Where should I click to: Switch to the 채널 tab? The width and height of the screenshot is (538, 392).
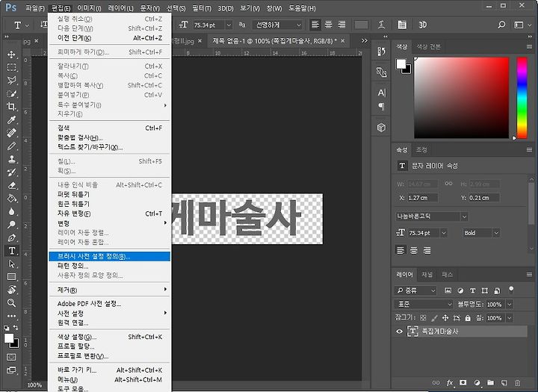(x=427, y=274)
